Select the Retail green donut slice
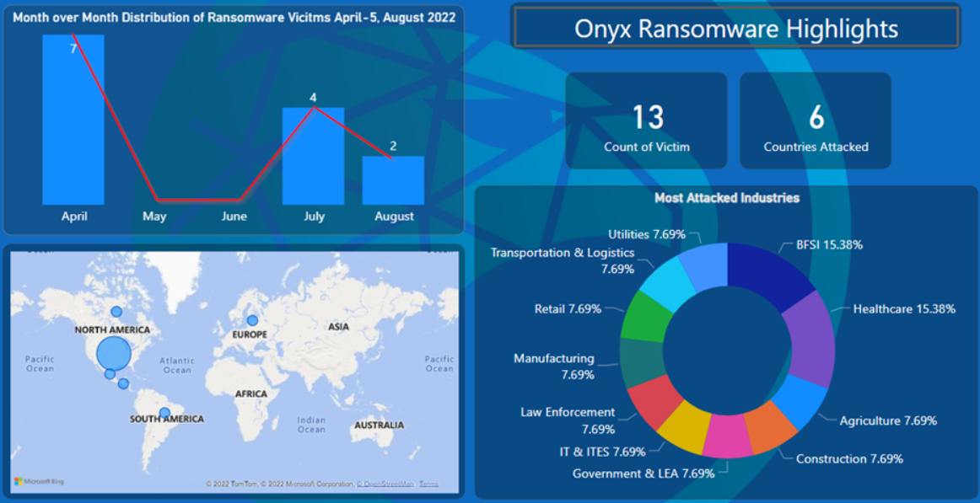The height and width of the screenshot is (503, 980). [646, 318]
